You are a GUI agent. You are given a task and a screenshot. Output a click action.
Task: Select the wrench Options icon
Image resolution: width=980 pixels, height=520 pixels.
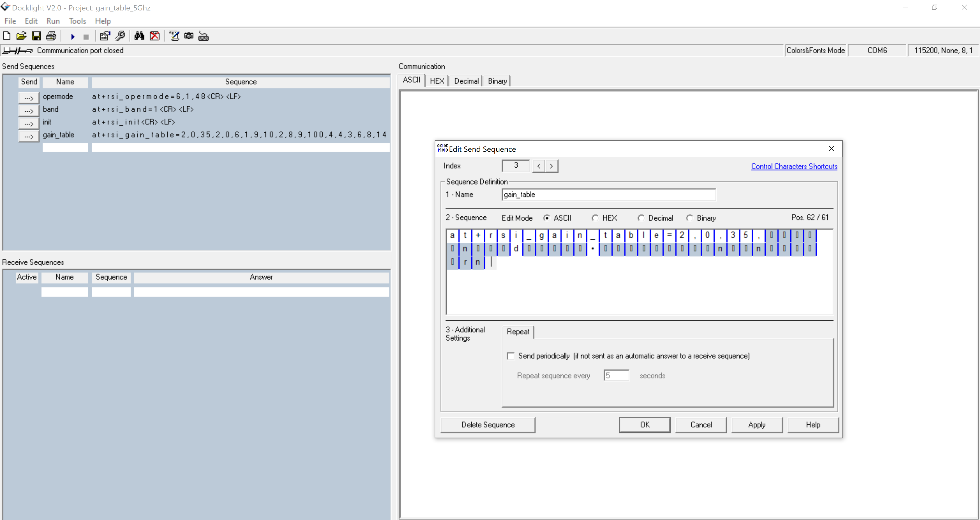[x=120, y=36]
